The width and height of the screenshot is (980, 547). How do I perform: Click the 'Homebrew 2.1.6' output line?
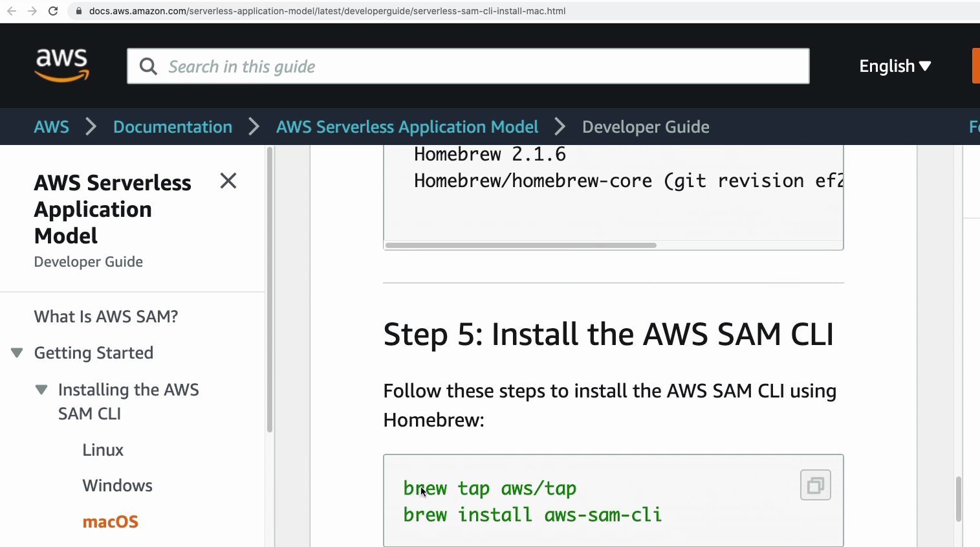click(x=490, y=154)
